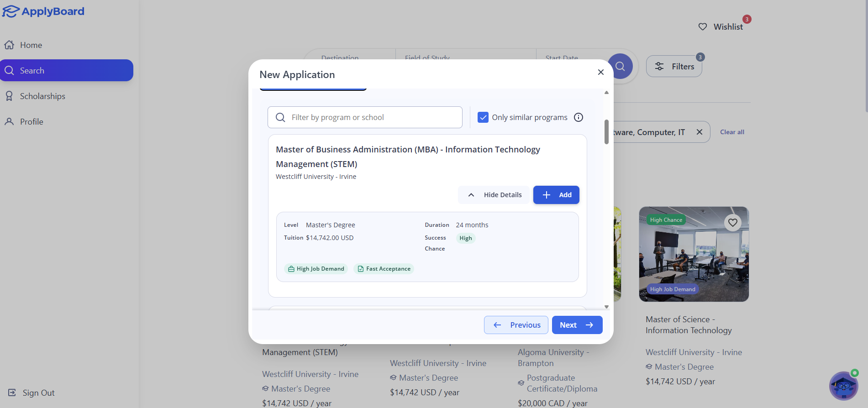Screen dimensions: 868x408
Task: Click the dialog scroll down arrow
Action: [606, 307]
